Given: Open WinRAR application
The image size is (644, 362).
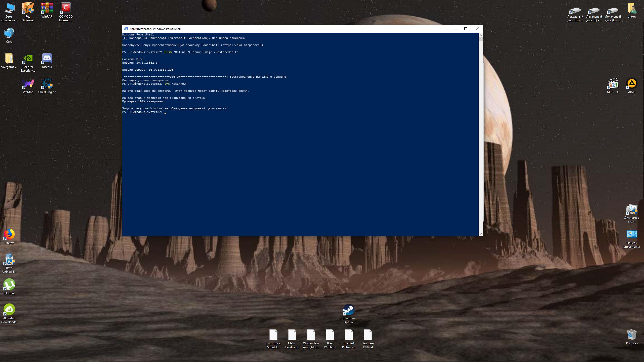Looking at the screenshot, I should tap(47, 9).
